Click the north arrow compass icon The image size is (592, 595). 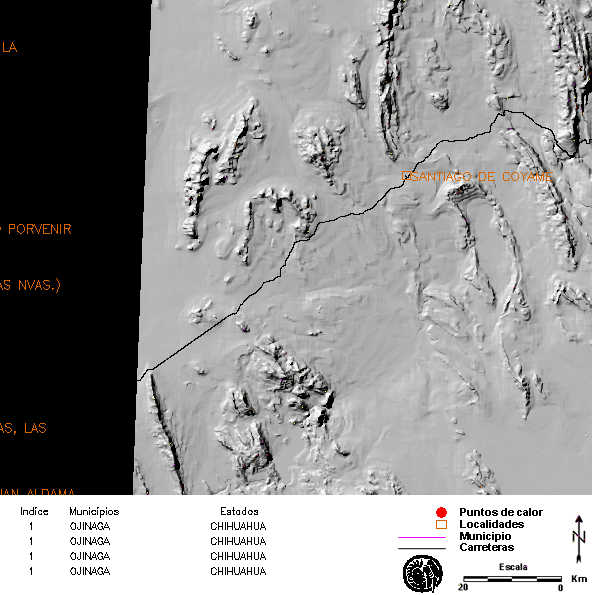(579, 538)
